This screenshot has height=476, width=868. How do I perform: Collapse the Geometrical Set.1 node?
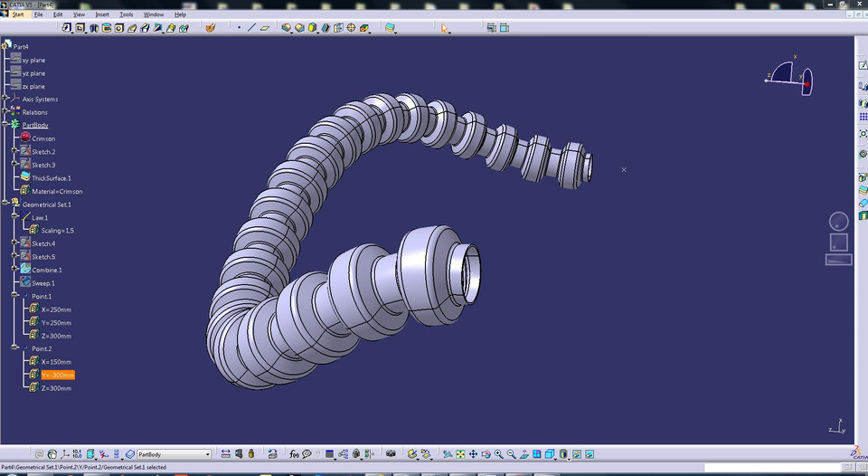tap(5, 204)
